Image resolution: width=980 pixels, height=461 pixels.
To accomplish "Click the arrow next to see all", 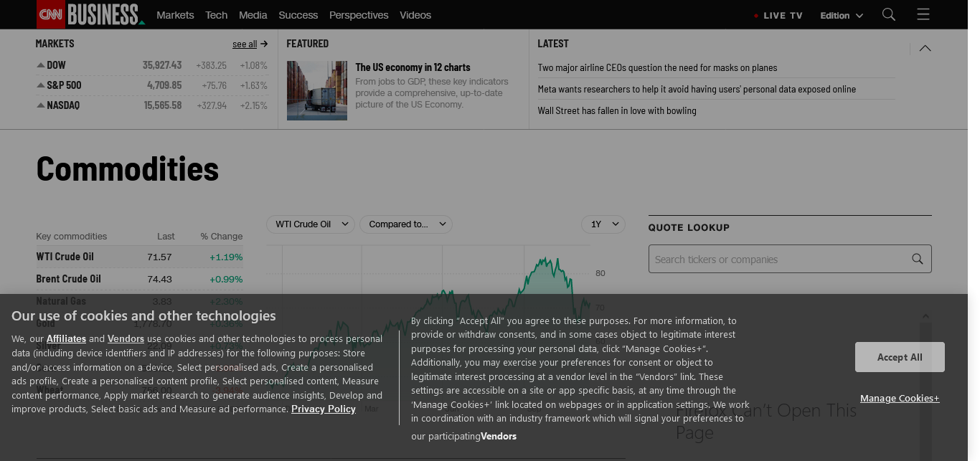I will point(264,44).
